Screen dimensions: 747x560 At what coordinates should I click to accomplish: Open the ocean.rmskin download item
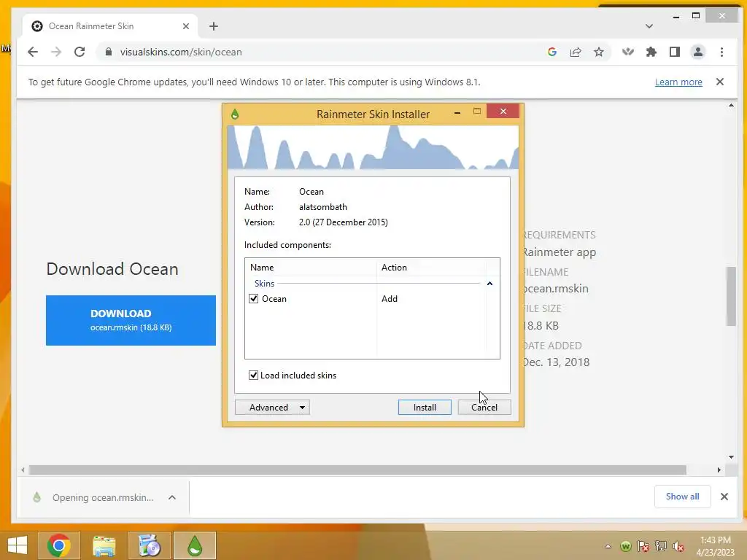(96, 497)
